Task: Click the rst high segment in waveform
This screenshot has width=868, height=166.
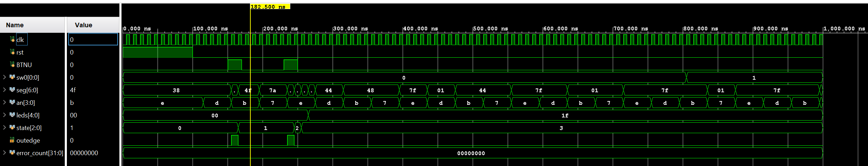Action: 158,52
